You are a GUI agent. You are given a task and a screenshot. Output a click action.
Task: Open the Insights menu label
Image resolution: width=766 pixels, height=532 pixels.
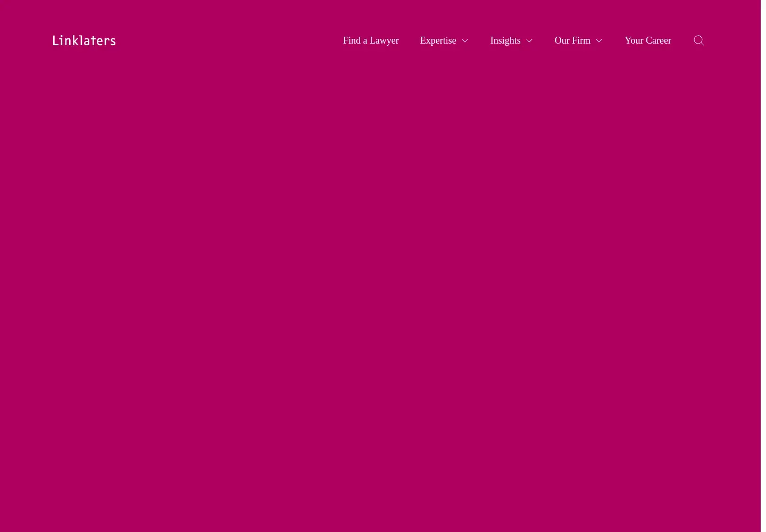pos(505,40)
